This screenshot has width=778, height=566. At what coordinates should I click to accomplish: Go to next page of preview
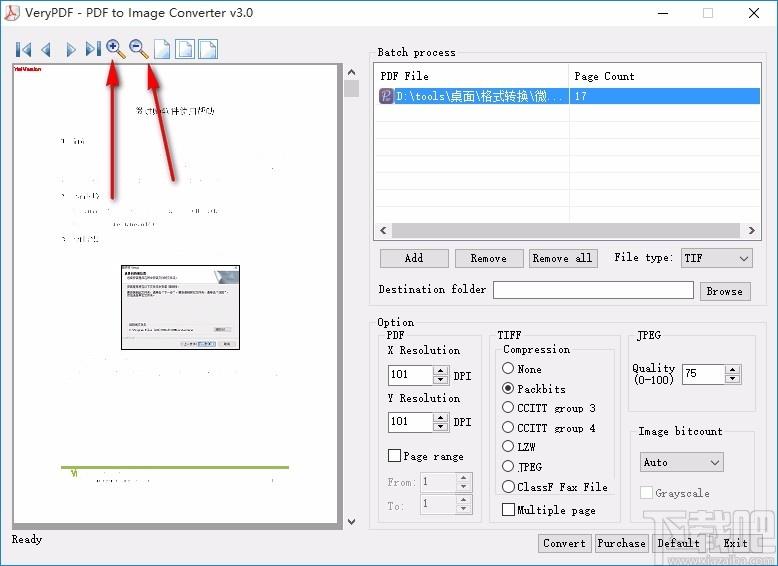70,50
